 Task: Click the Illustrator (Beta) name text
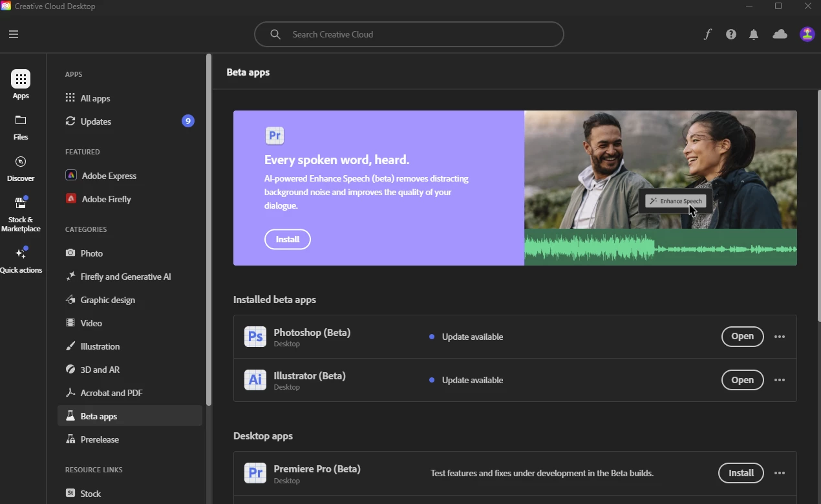pyautogui.click(x=310, y=376)
